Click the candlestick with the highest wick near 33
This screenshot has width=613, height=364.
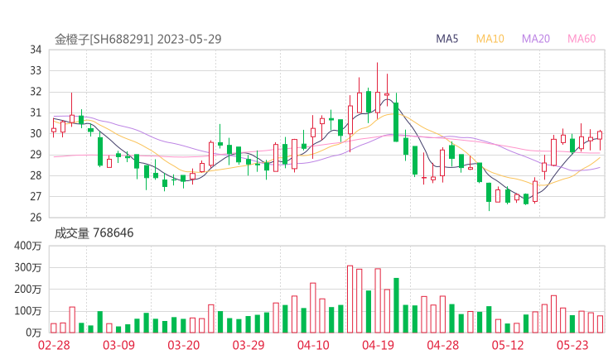coord(378,91)
